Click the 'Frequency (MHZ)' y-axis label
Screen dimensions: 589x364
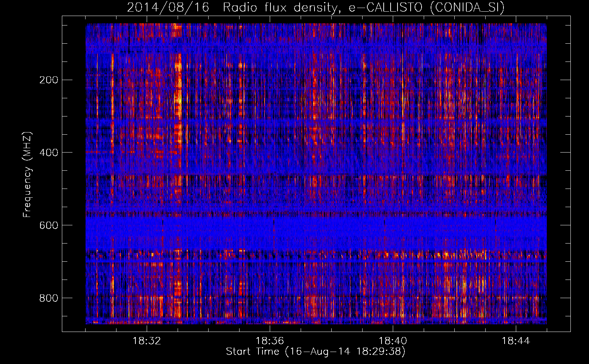click(x=27, y=175)
